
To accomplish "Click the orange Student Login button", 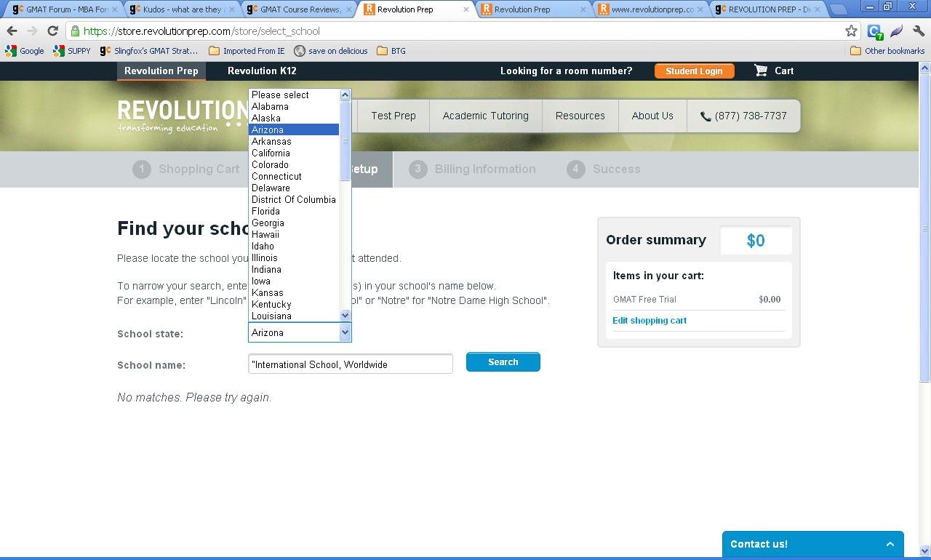I will (694, 71).
